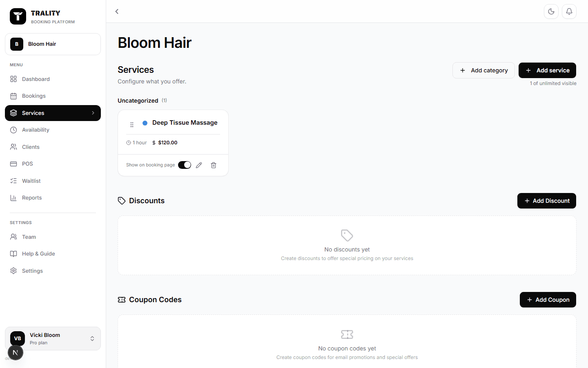
Task: Expand the Services menu chevron
Action: point(93,113)
